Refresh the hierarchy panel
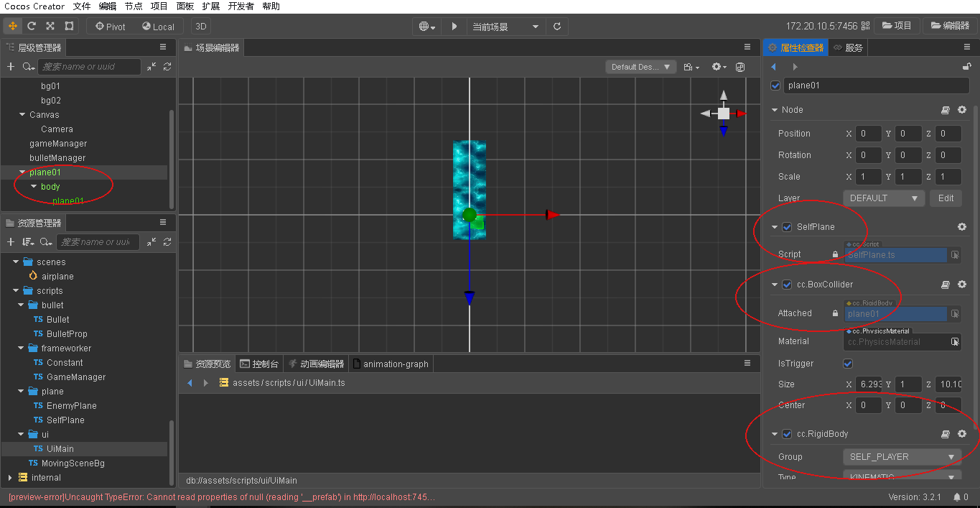This screenshot has width=980, height=508. [x=167, y=66]
